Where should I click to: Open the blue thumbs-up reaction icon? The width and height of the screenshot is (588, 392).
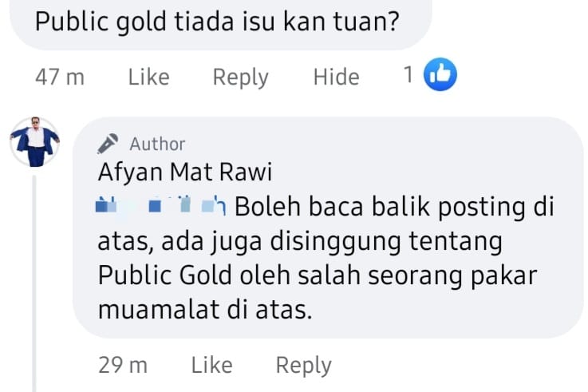440,74
